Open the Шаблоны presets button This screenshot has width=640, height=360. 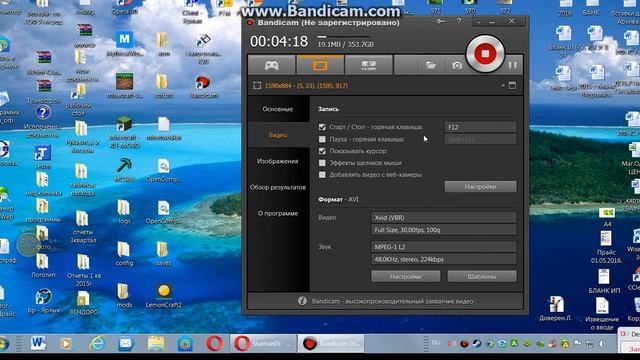[482, 276]
